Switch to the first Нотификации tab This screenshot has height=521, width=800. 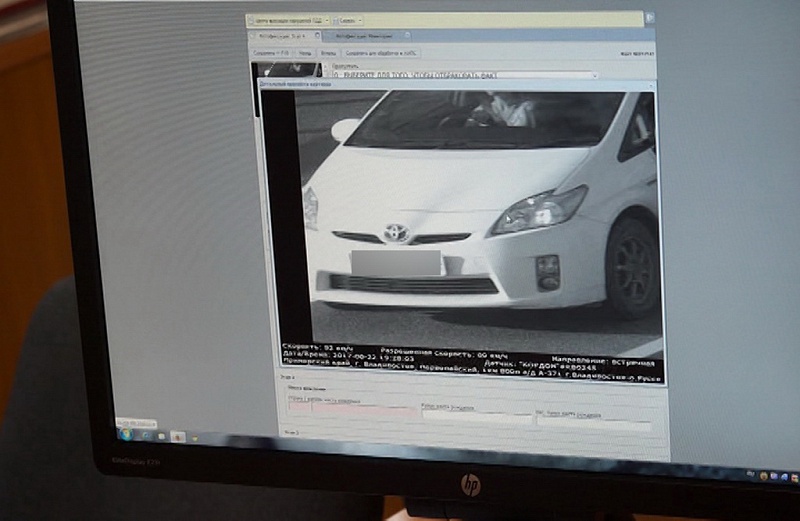286,35
